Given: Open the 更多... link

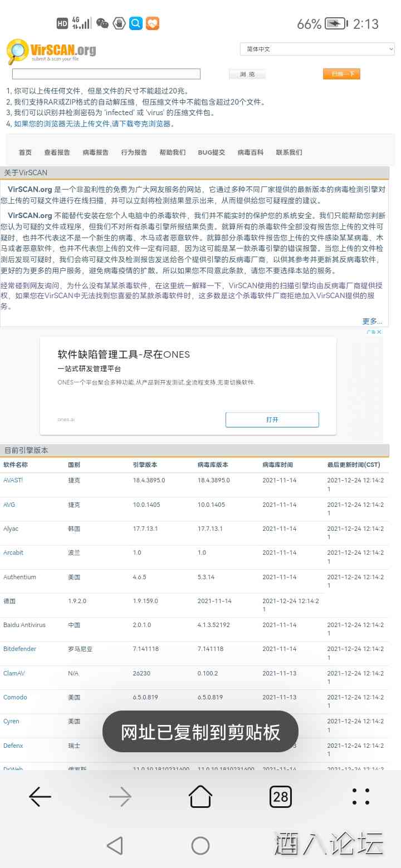Looking at the screenshot, I should tap(372, 321).
